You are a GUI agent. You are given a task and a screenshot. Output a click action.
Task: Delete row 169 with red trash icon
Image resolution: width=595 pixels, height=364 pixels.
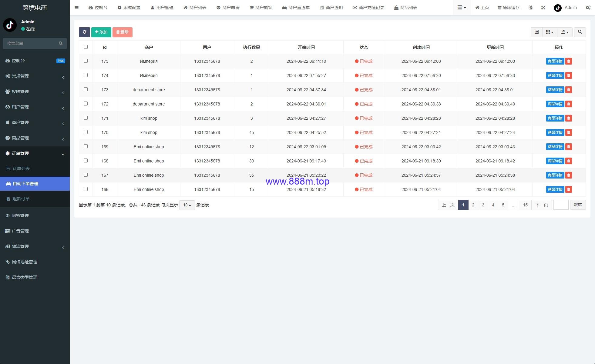[x=569, y=147]
